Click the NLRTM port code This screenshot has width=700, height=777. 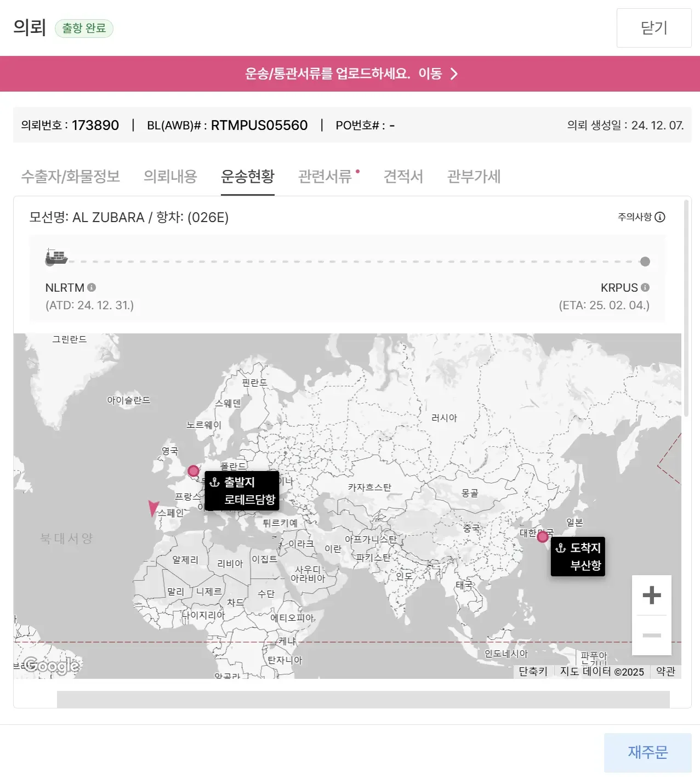click(65, 288)
